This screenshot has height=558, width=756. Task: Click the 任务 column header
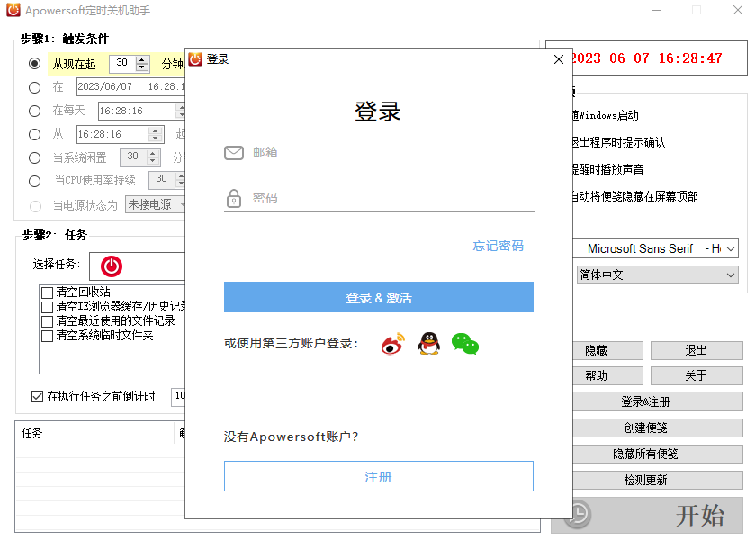[95, 433]
